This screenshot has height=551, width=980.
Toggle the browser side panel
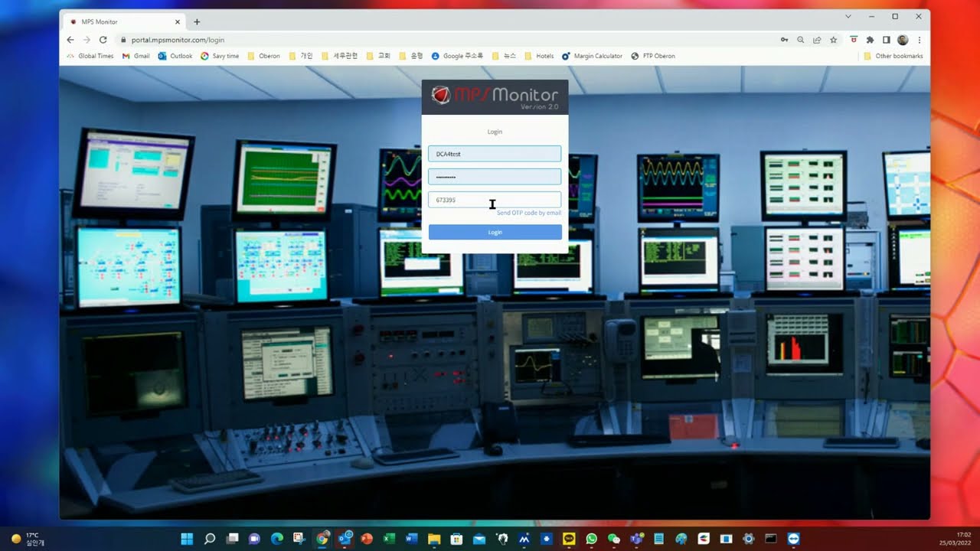pyautogui.click(x=886, y=40)
